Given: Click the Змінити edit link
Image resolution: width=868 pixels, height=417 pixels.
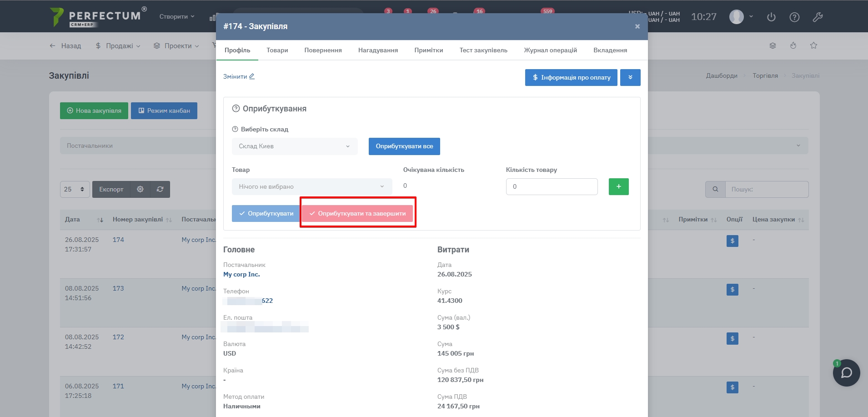Looking at the screenshot, I should pos(239,76).
